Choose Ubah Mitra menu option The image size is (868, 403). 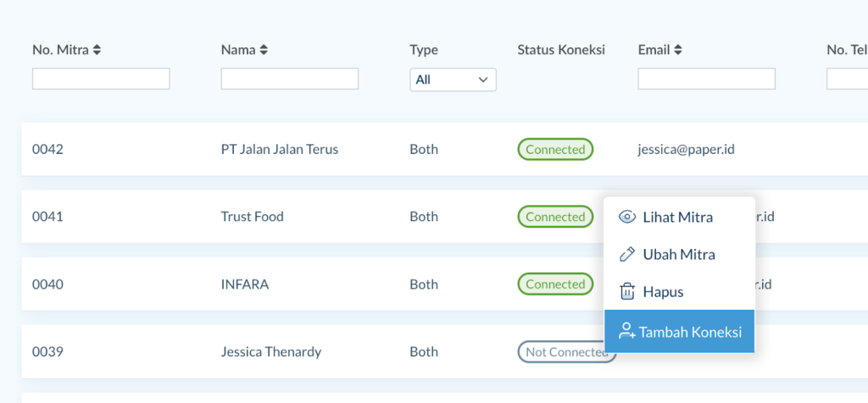(679, 254)
